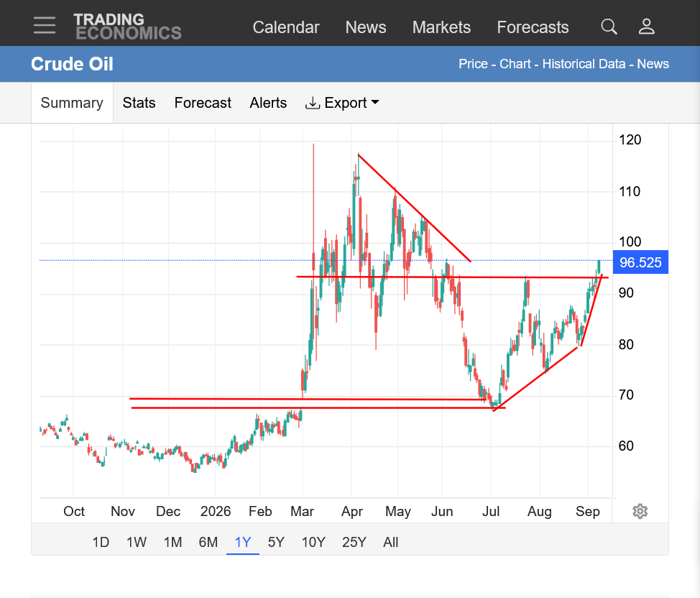Select the Summary tab
Screen dimensions: 700x598
[x=72, y=103]
